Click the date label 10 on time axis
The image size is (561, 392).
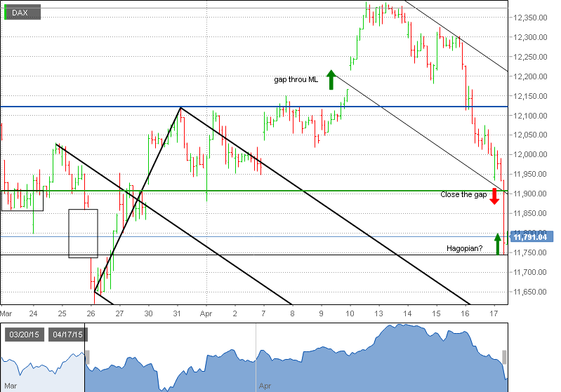point(350,313)
